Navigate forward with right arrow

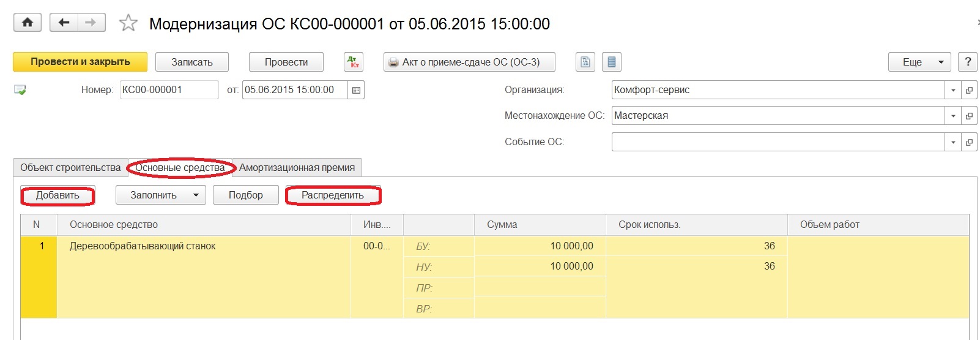click(x=91, y=23)
